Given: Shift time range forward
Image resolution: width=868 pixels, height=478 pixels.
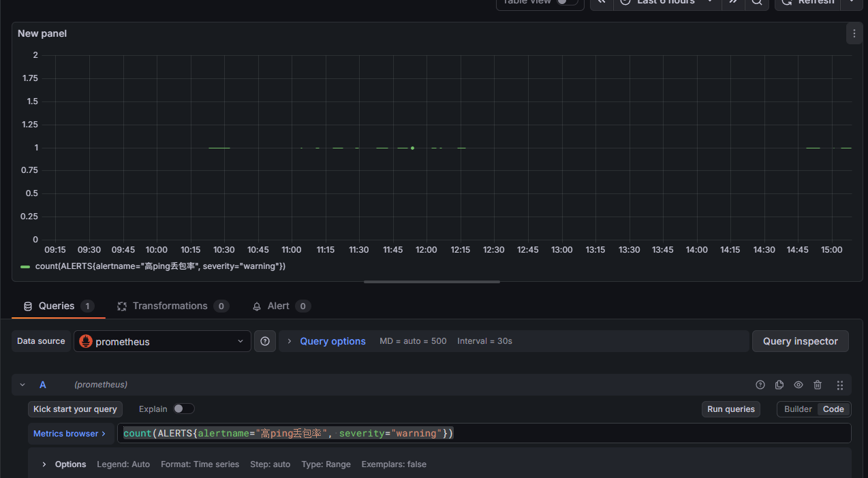Looking at the screenshot, I should (x=733, y=3).
